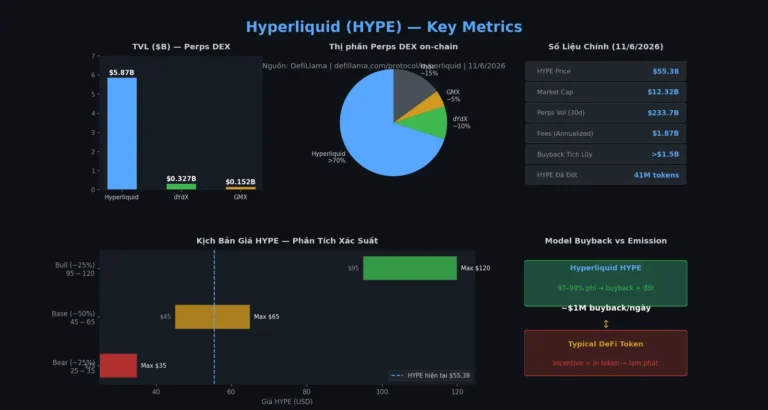Click the "Hyperliquid HYPE" green box title

click(606, 268)
